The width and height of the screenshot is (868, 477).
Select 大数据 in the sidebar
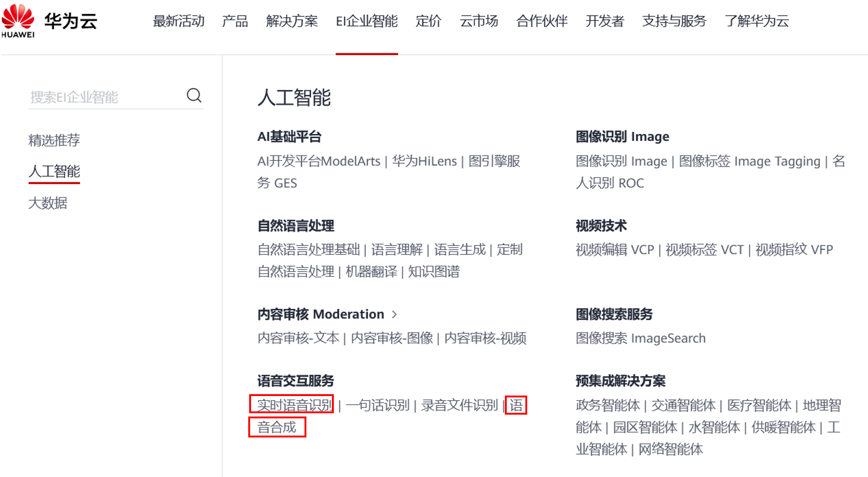click(48, 203)
